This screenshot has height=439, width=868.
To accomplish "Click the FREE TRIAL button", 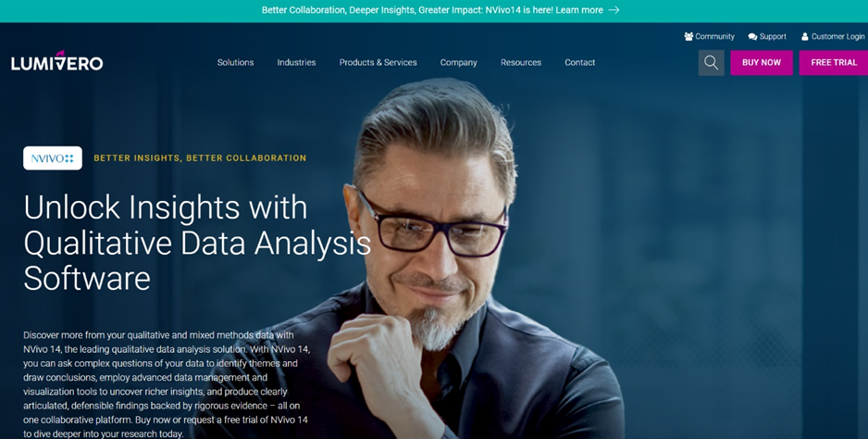I will pos(834,63).
